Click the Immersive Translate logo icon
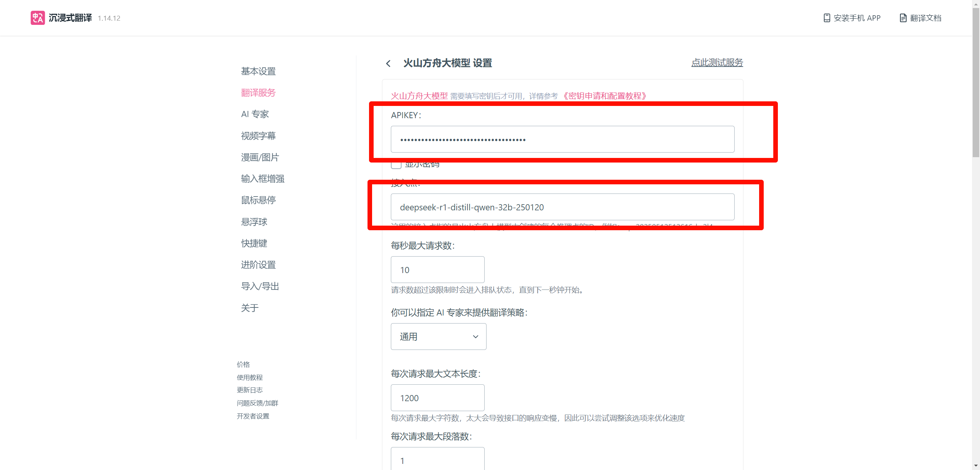This screenshot has height=470, width=980. point(38,18)
